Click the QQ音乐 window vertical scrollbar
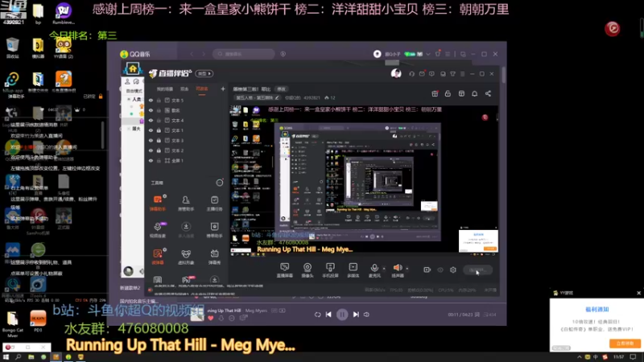This screenshot has height=362, width=644. point(504,75)
